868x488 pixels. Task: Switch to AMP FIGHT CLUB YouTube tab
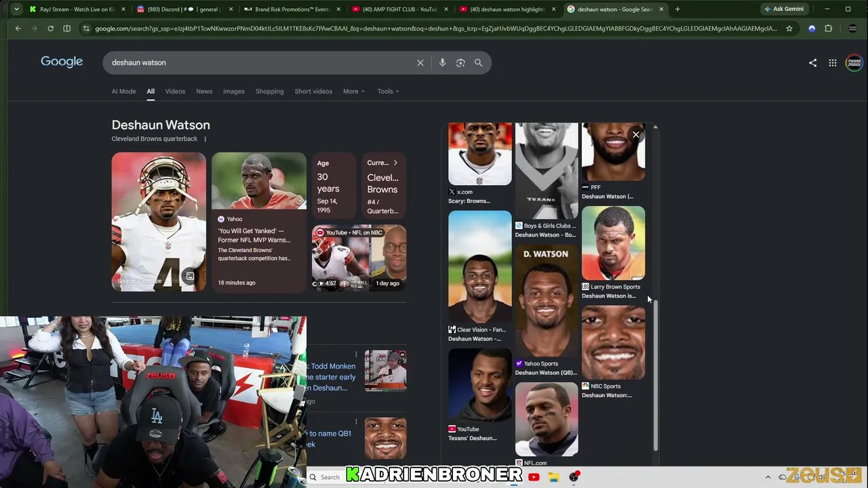pos(400,9)
